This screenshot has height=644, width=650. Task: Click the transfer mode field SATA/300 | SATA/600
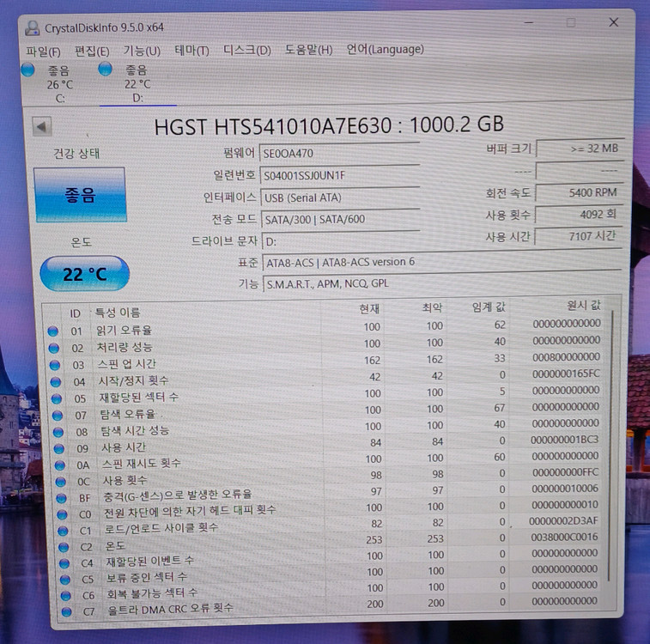(x=340, y=219)
